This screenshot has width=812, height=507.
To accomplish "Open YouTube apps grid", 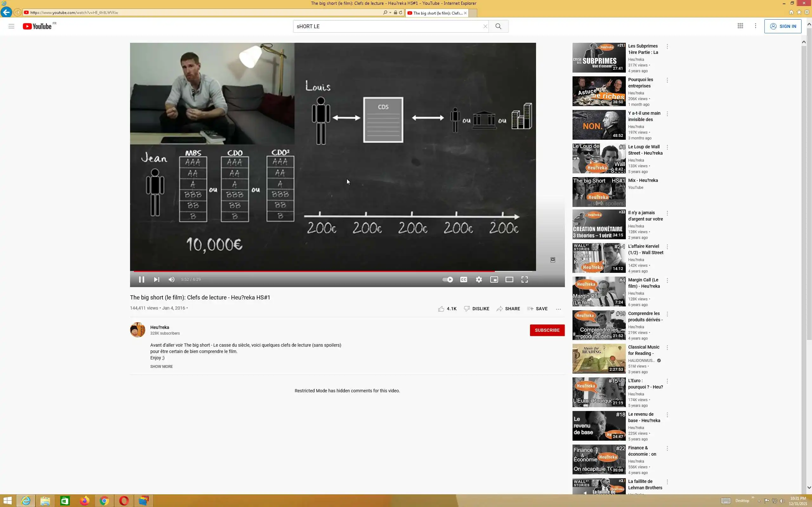I will click(x=740, y=26).
